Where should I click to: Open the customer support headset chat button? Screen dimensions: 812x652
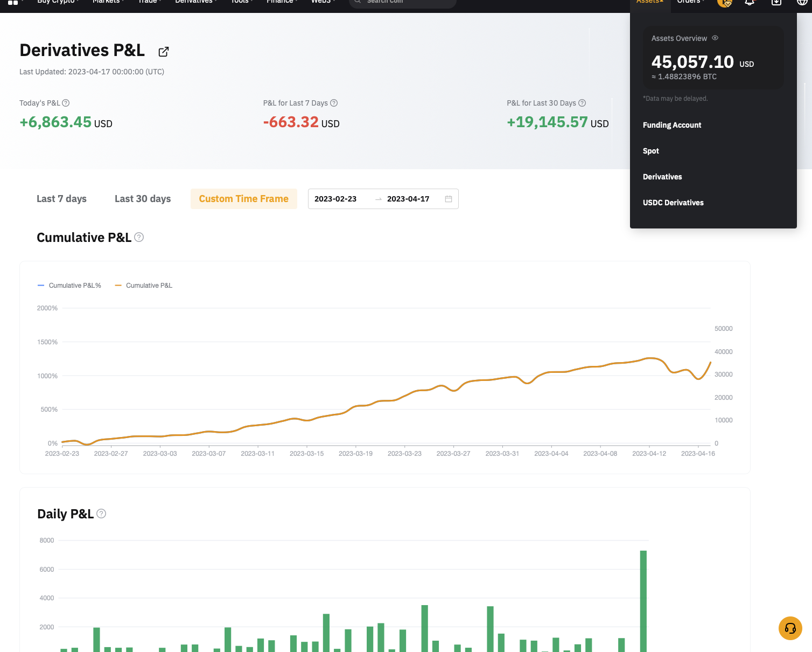(x=790, y=628)
